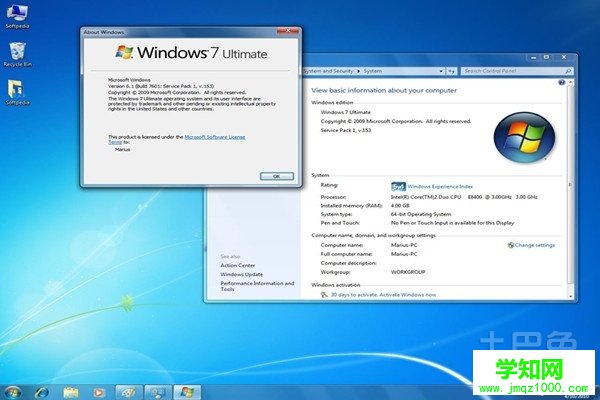Click the Windows 7 logo in System window
The height and width of the screenshot is (400, 600).
(524, 137)
